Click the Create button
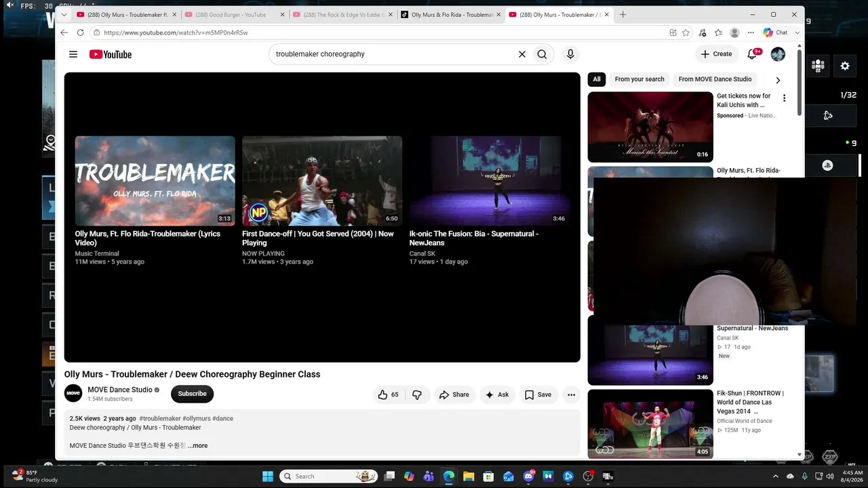 716,54
